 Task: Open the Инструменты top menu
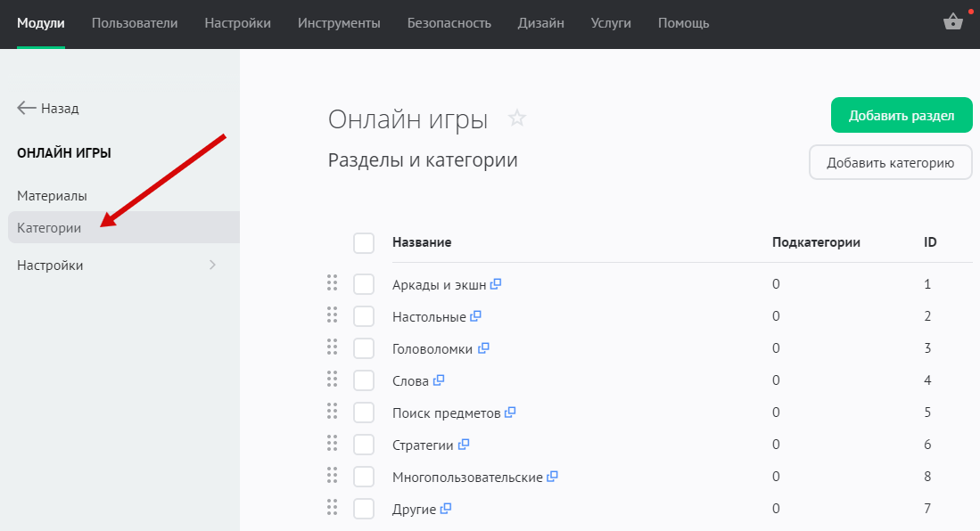point(339,23)
